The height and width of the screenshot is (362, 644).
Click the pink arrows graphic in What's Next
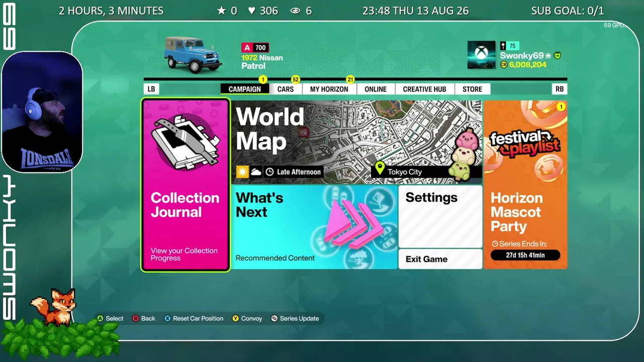[x=354, y=225]
